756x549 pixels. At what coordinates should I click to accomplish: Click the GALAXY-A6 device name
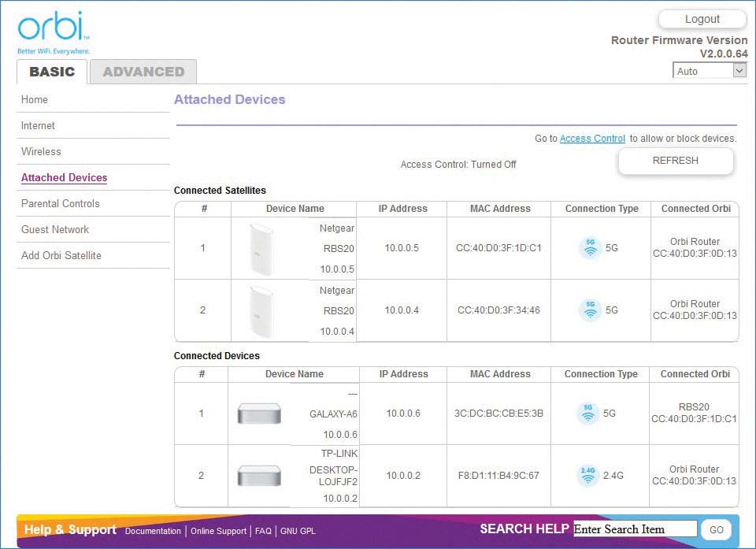(333, 414)
